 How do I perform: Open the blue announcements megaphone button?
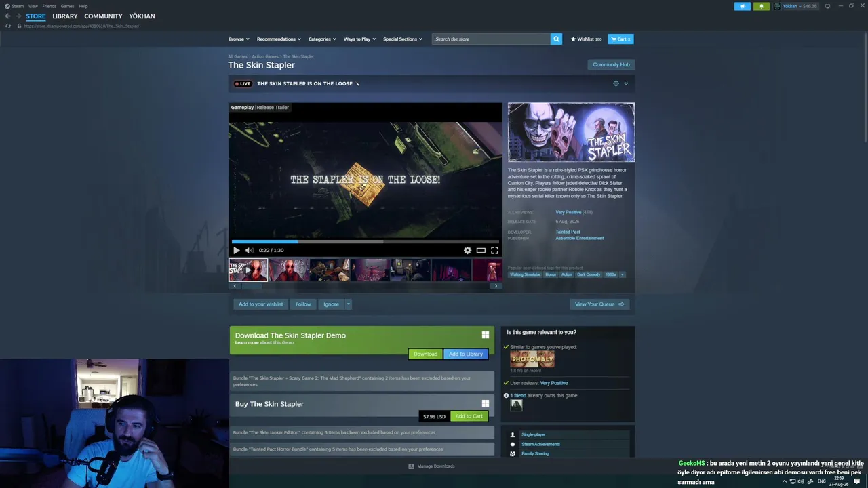[743, 6]
